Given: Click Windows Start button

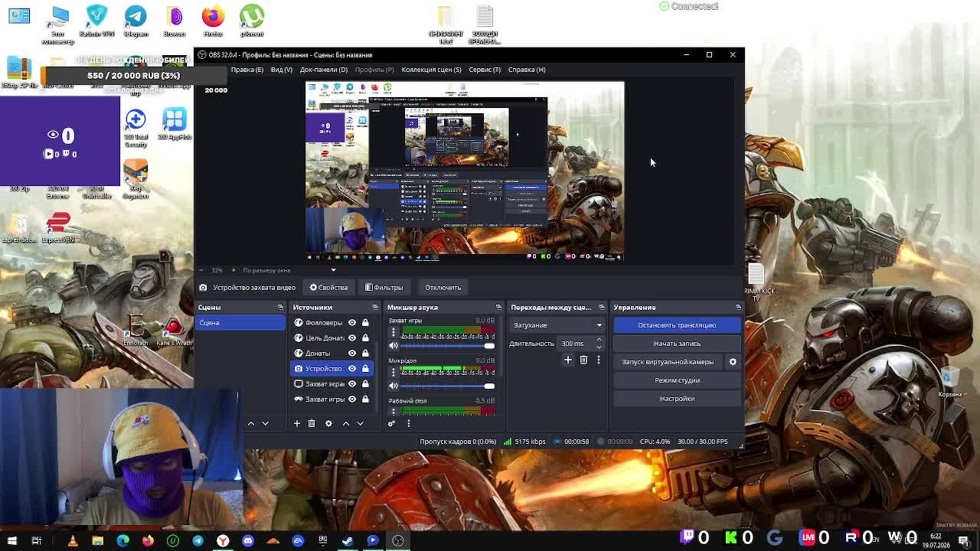Looking at the screenshot, I should [x=11, y=541].
